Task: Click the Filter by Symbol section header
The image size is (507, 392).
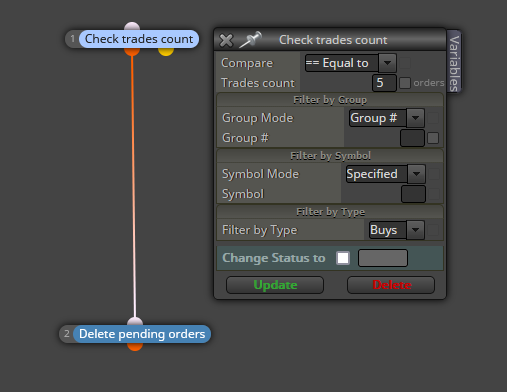Action: (330, 156)
